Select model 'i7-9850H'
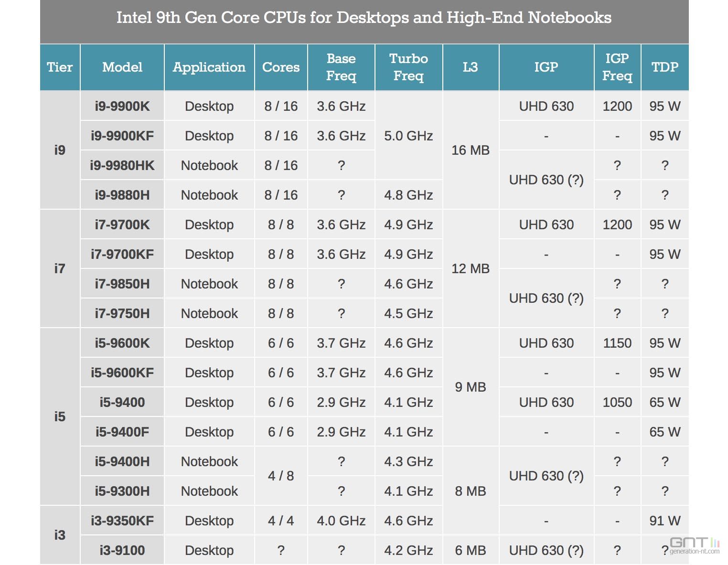The height and width of the screenshot is (565, 728). [122, 284]
